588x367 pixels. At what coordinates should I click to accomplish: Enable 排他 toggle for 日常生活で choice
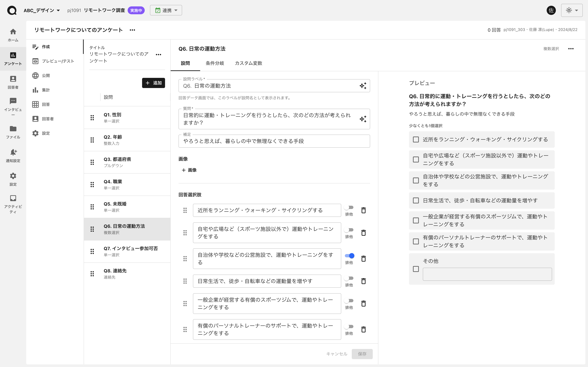[349, 278]
